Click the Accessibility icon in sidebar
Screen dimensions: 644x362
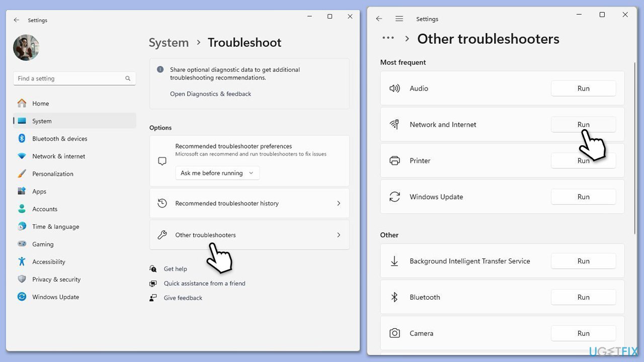pos(22,262)
